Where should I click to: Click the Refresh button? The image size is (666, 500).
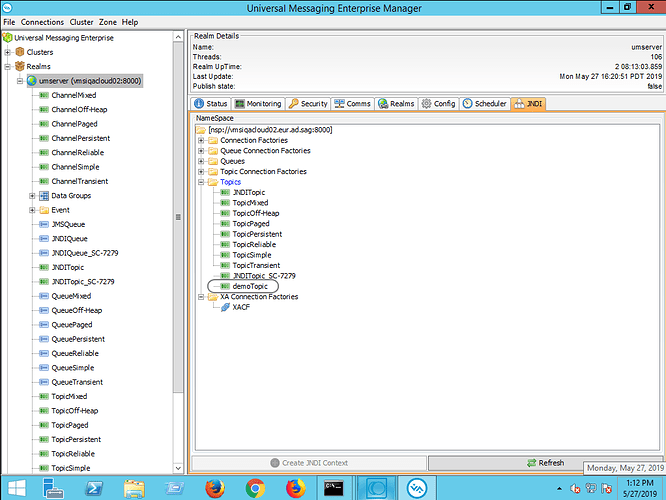click(545, 463)
